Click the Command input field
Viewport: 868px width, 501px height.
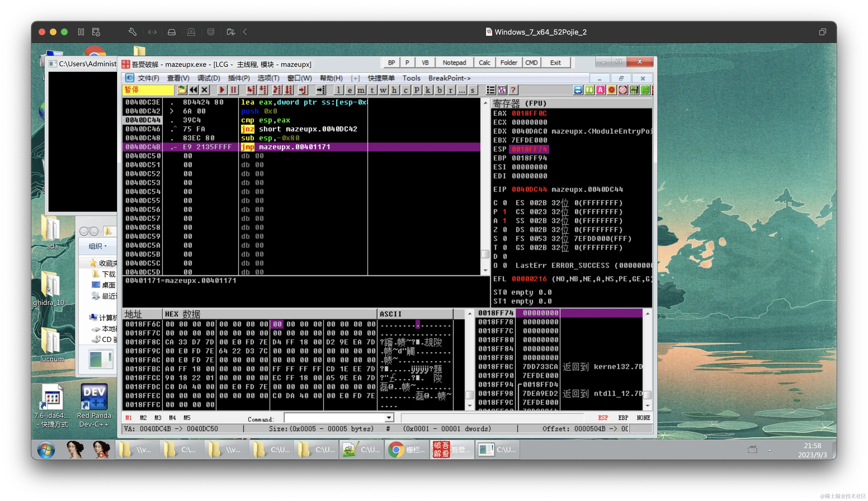334,418
